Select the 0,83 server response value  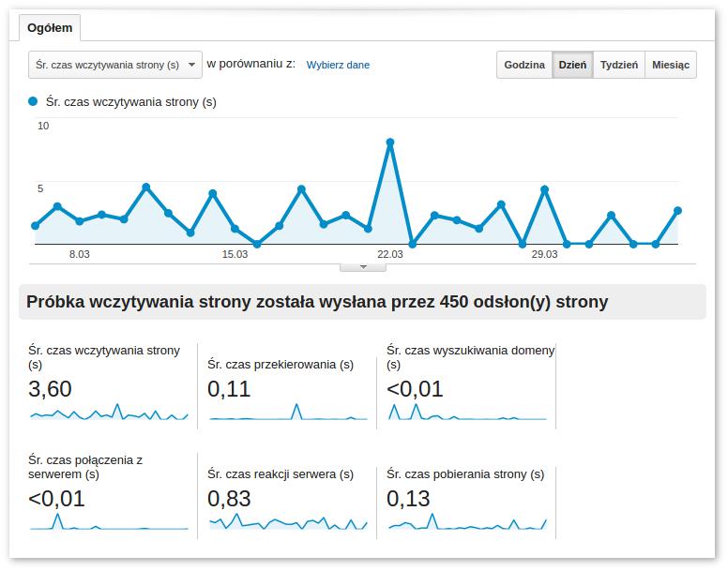(x=229, y=499)
